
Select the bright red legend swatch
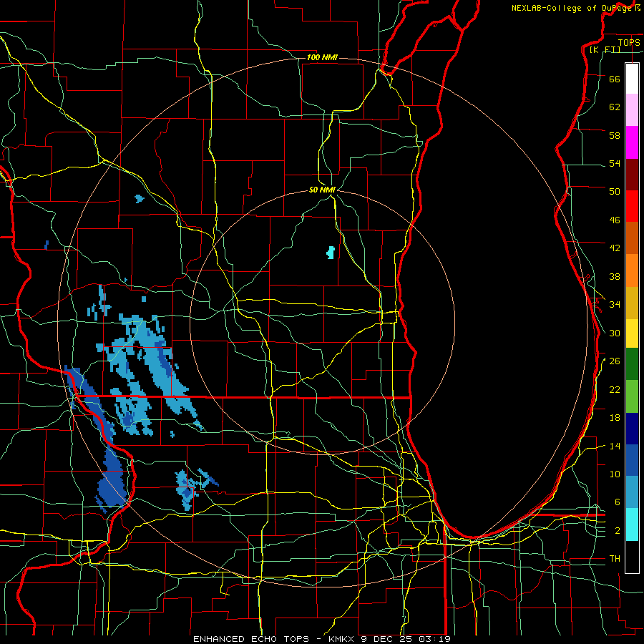click(632, 206)
